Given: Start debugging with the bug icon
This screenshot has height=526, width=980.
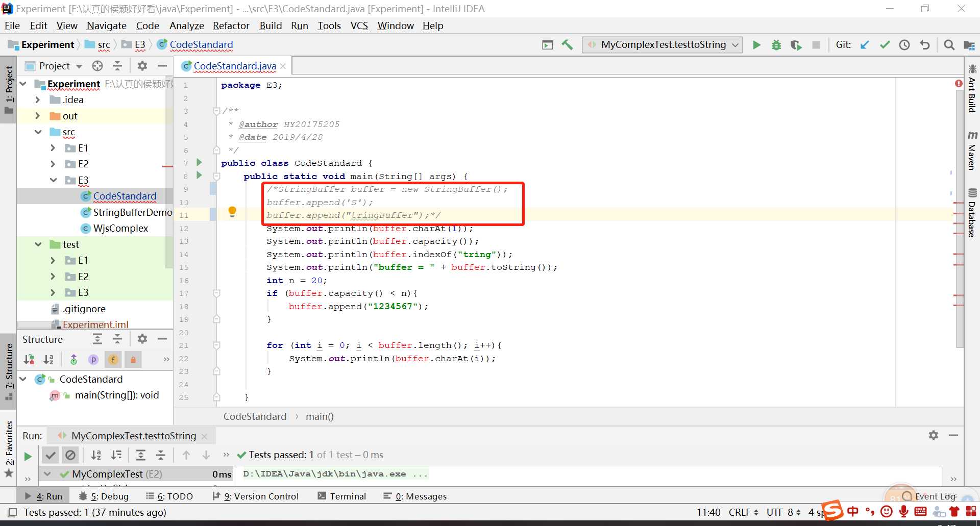Looking at the screenshot, I should tap(776, 45).
